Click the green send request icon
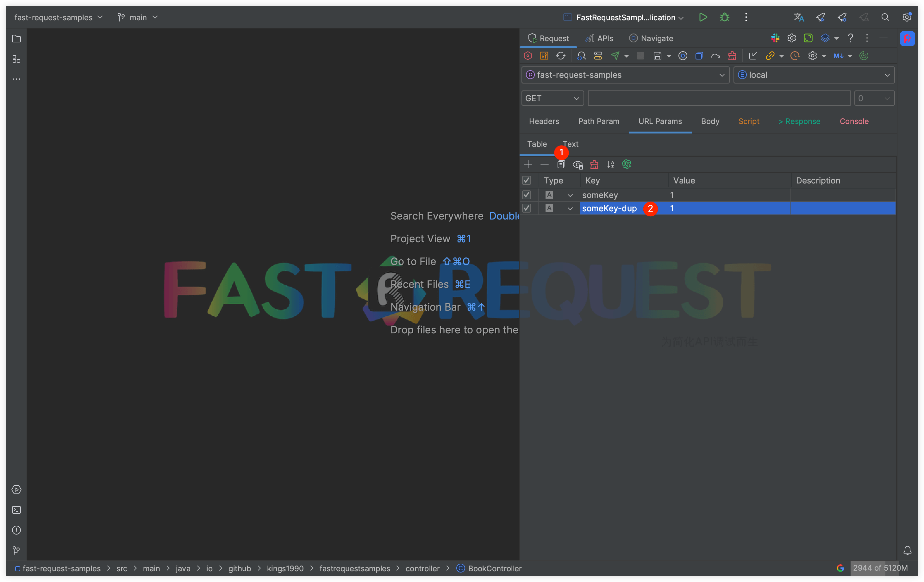The width and height of the screenshot is (924, 582). point(615,56)
